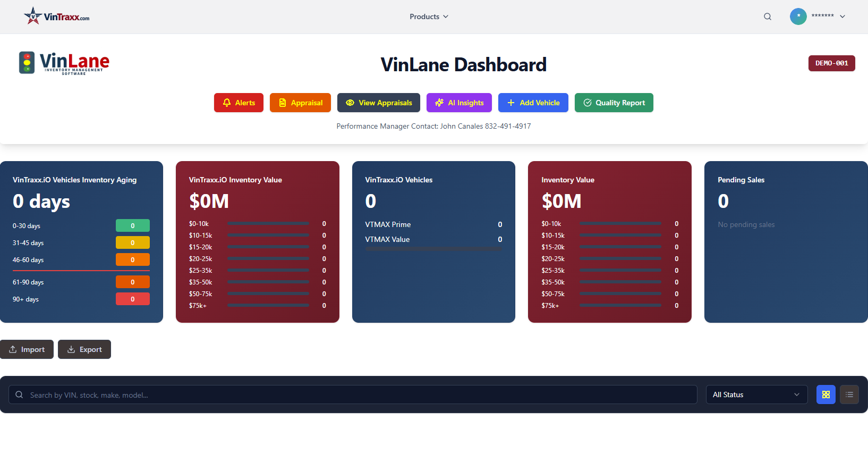
Task: Click the search magnifier icon in header
Action: (767, 16)
